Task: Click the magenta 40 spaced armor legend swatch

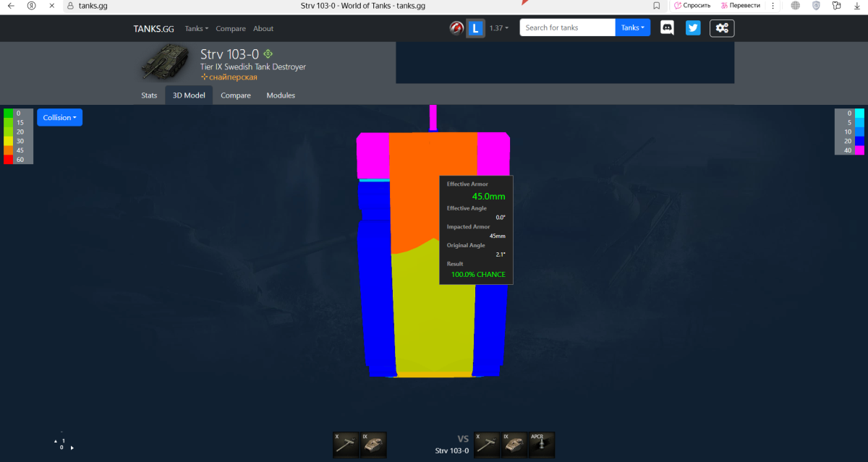Action: point(859,150)
